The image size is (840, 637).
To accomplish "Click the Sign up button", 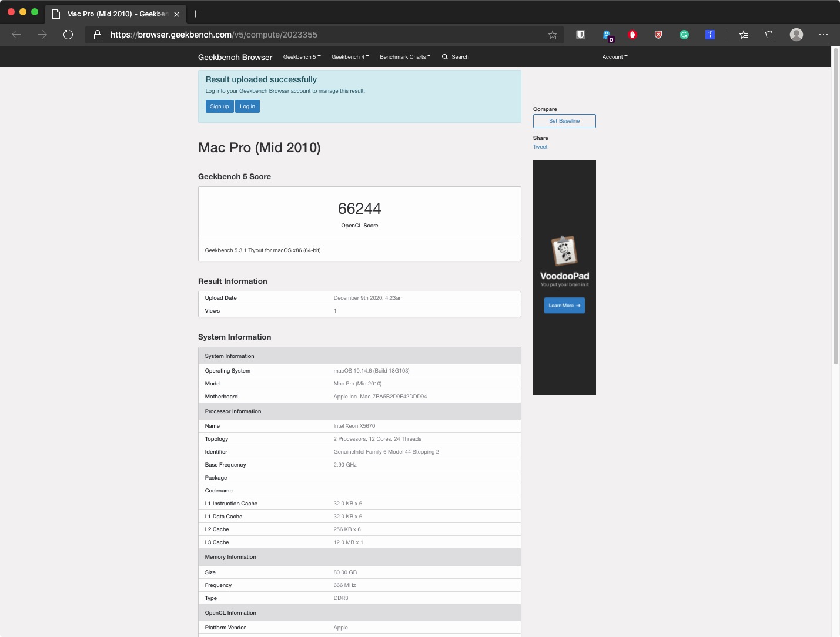I will click(x=220, y=106).
